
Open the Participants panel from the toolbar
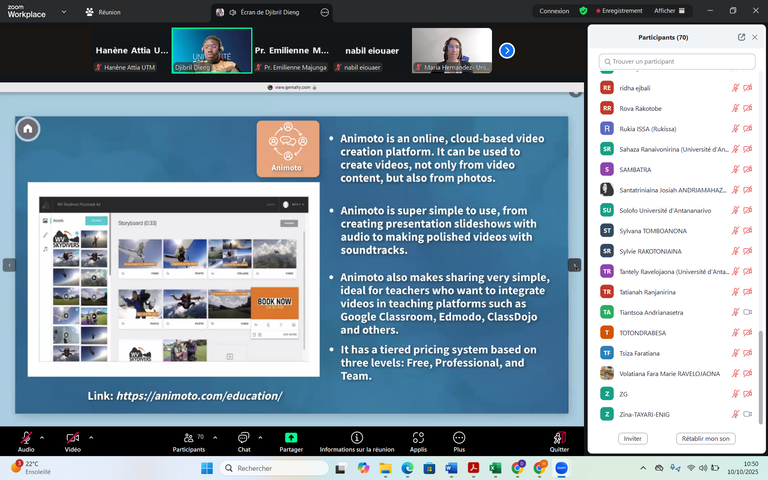click(189, 441)
